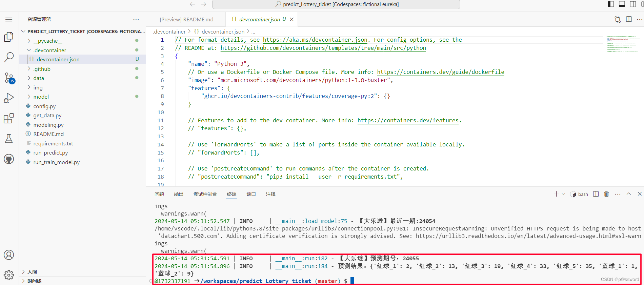Collapse the PREDICT_LOTTERY_TICKET root folder
644x285 pixels.
point(23,32)
